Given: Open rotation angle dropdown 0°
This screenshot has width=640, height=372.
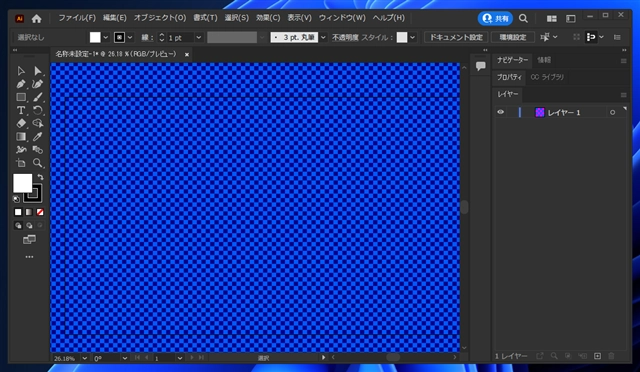Looking at the screenshot, I should point(124,358).
